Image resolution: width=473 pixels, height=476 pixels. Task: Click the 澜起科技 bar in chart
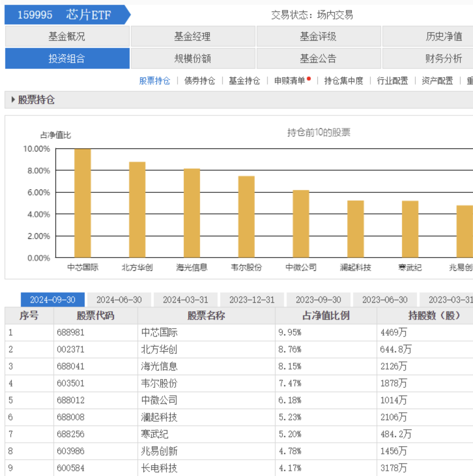(x=356, y=229)
